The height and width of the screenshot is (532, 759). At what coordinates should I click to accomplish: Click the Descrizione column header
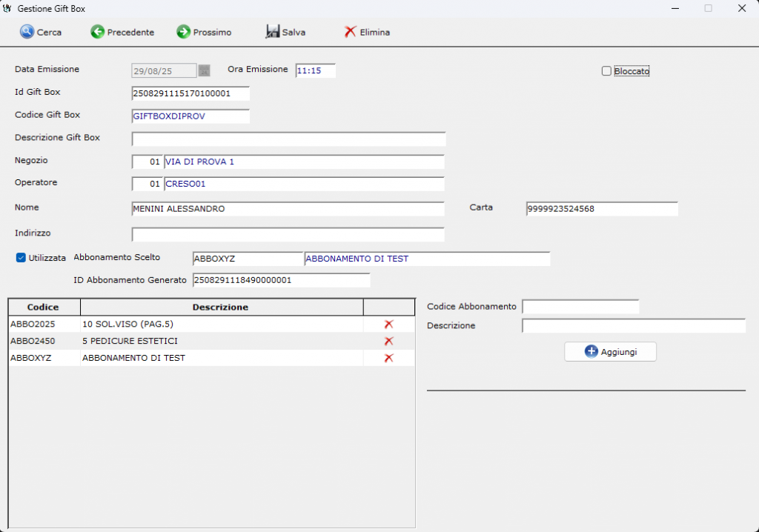[220, 307]
